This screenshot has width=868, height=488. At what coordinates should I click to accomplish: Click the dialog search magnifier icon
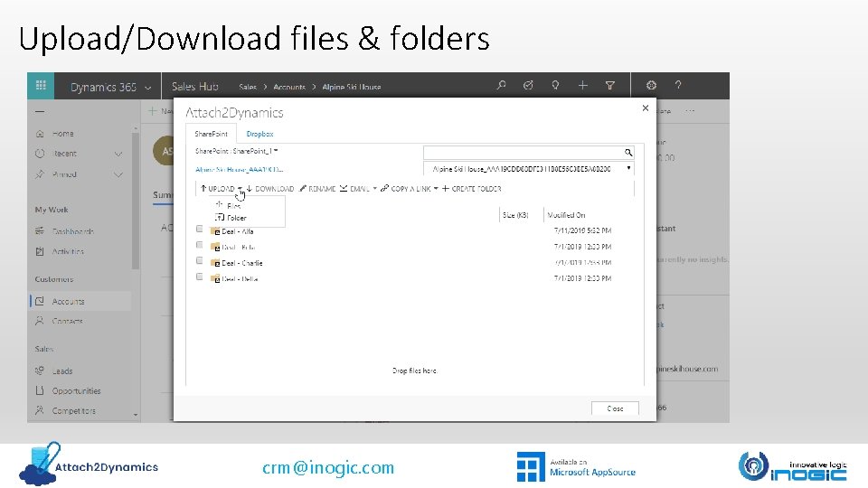click(628, 152)
